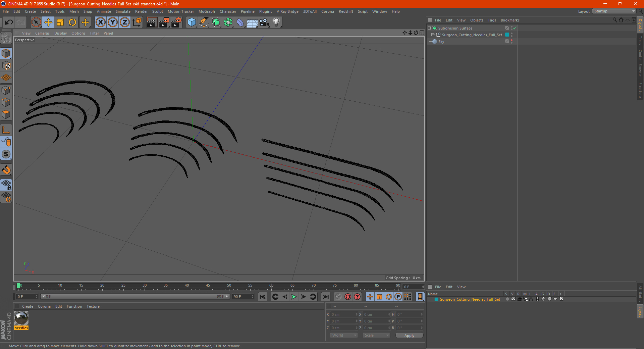Toggle Autokeying with the red circle button
The width and height of the screenshot is (644, 349).
click(348, 297)
